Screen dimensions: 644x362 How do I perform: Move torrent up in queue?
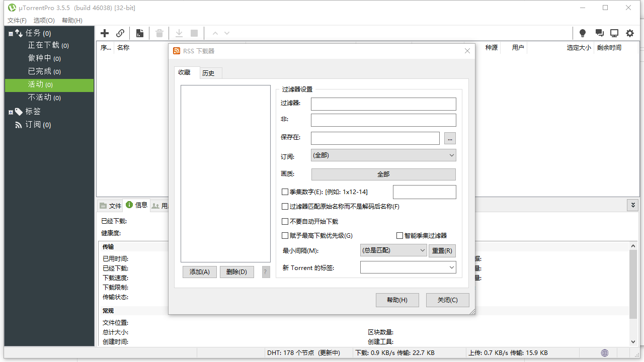(x=215, y=33)
